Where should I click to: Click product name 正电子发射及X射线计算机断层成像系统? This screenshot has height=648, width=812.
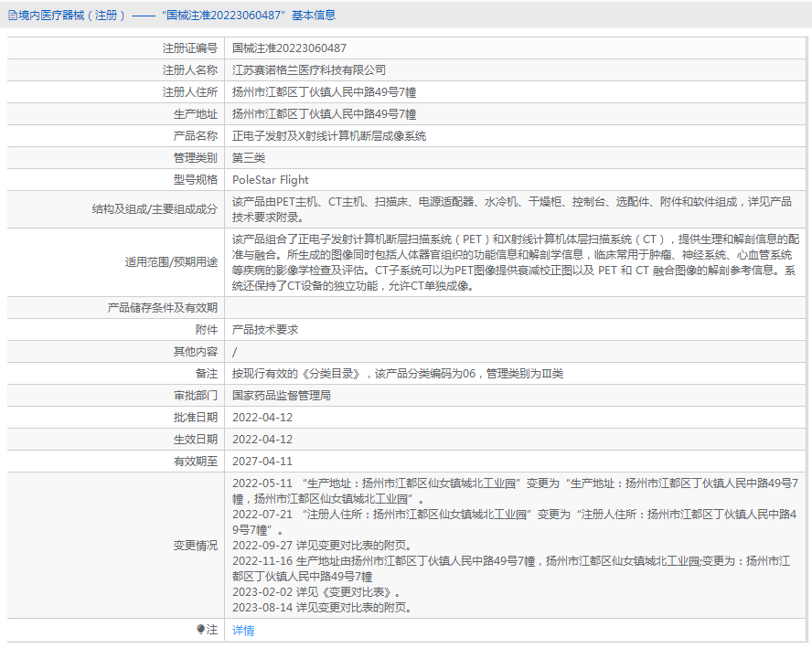tap(329, 136)
